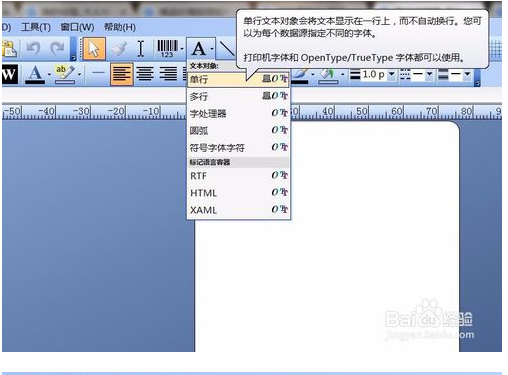Click the WordArt W icon
508x375 pixels.
click(9, 74)
